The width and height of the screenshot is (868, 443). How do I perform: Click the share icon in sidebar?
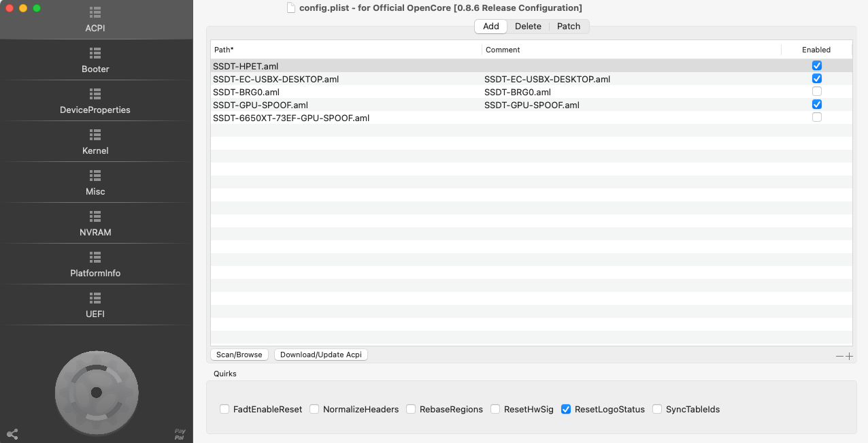point(12,434)
